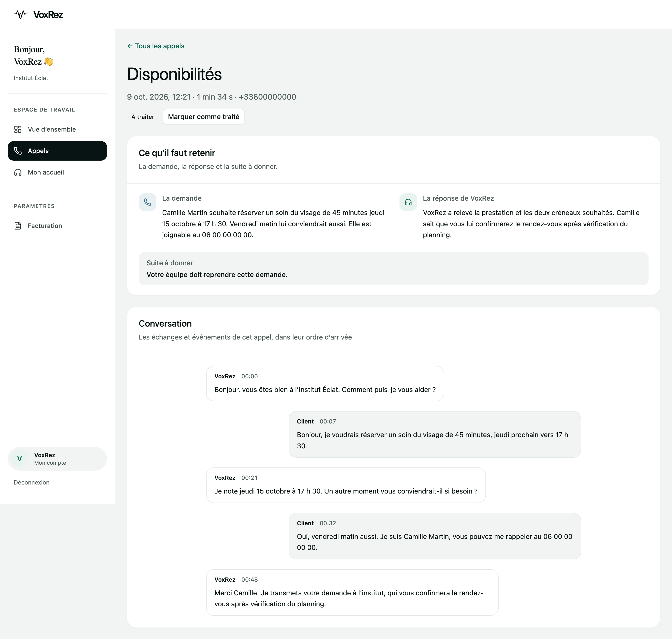Select the Appels menu item

point(57,151)
